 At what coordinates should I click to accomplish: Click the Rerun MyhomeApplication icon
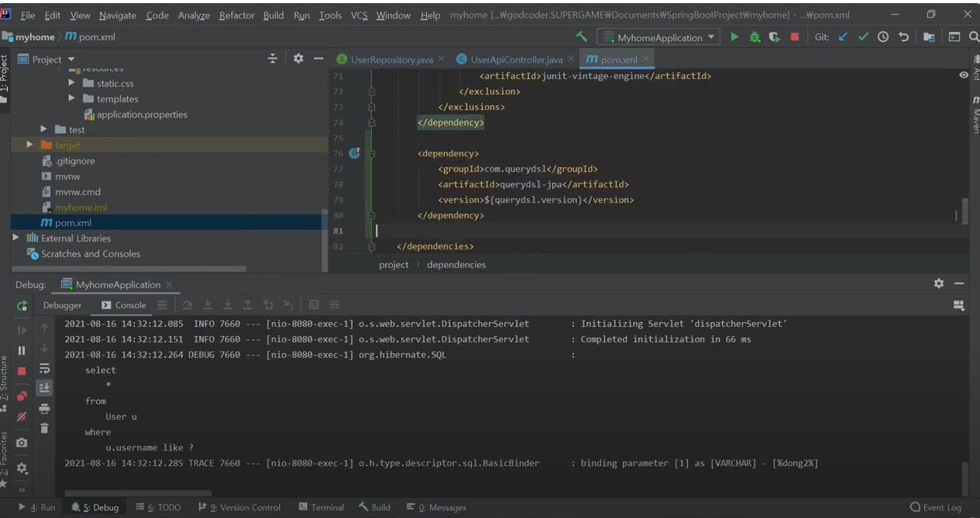22,306
